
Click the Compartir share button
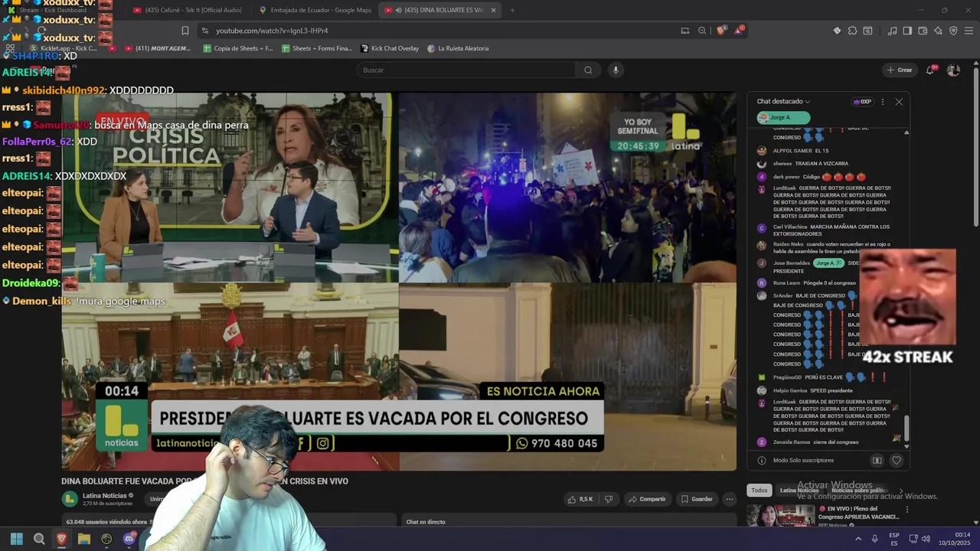pyautogui.click(x=647, y=499)
